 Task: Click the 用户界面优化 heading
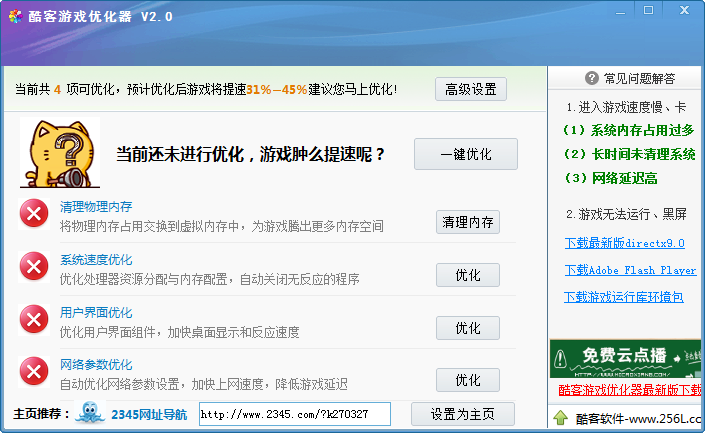96,312
